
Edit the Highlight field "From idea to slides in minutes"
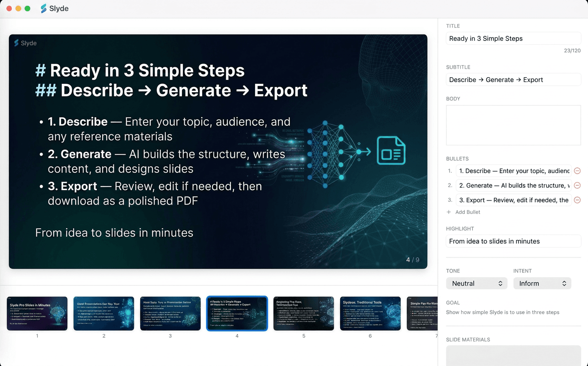[x=513, y=241]
